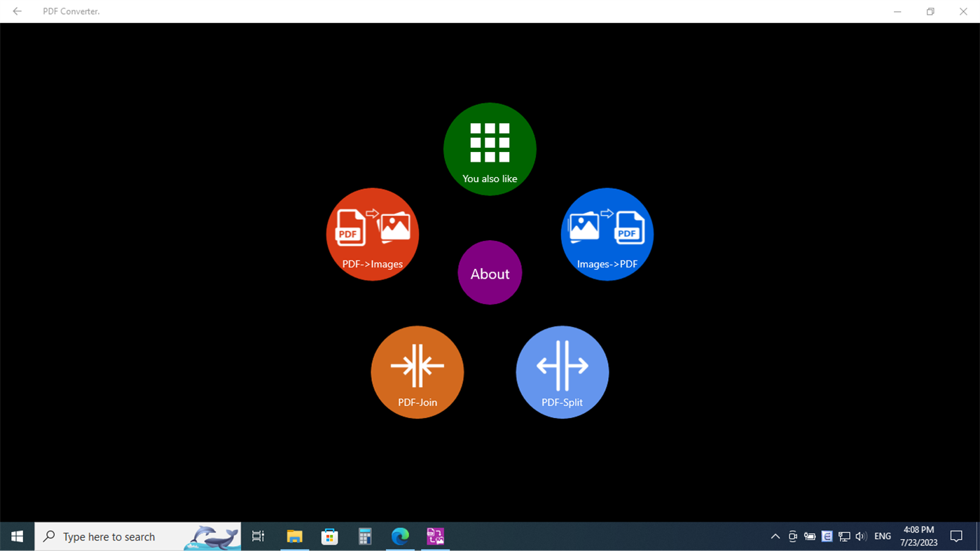Open the 'You also like' suggestions
The height and width of the screenshot is (551, 980).
coord(489,148)
